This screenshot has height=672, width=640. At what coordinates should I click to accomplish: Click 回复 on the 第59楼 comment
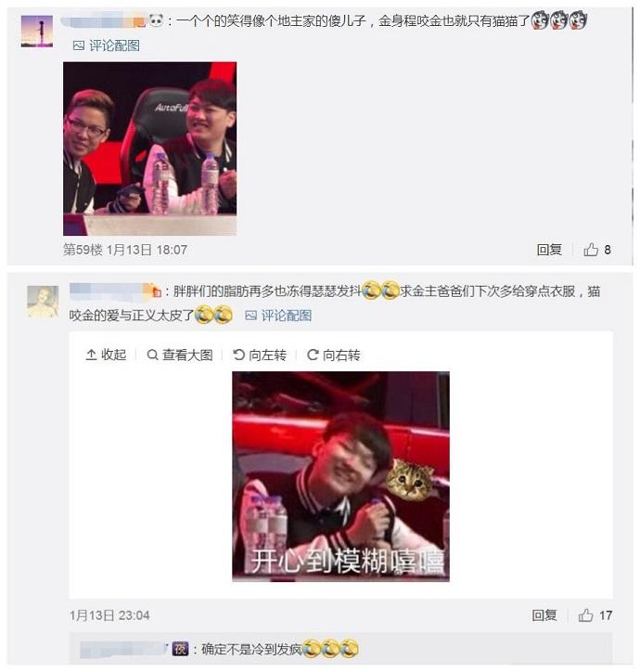coord(549,250)
